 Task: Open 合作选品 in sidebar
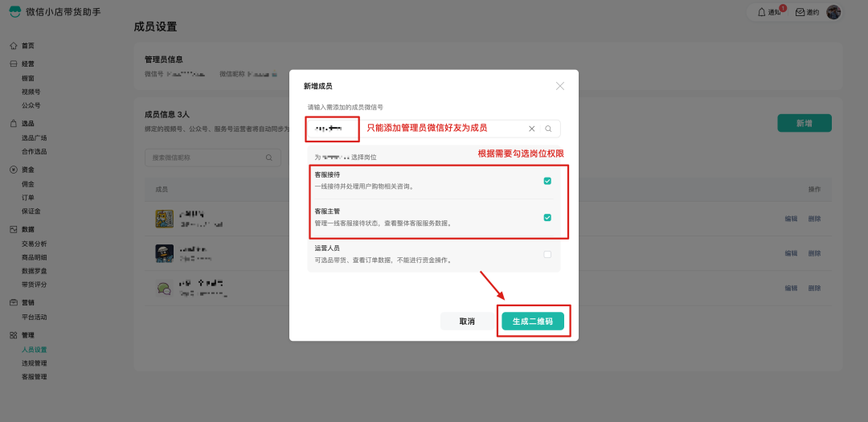pos(35,151)
